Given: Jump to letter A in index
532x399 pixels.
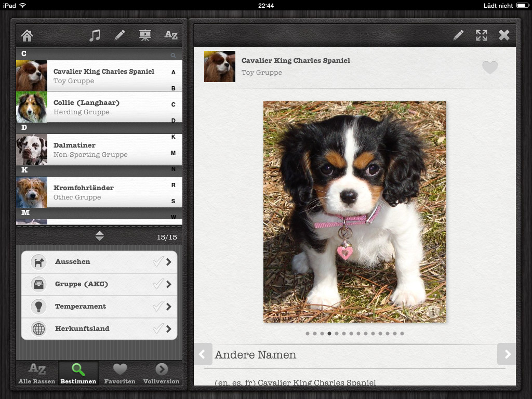Looking at the screenshot, I should [174, 72].
